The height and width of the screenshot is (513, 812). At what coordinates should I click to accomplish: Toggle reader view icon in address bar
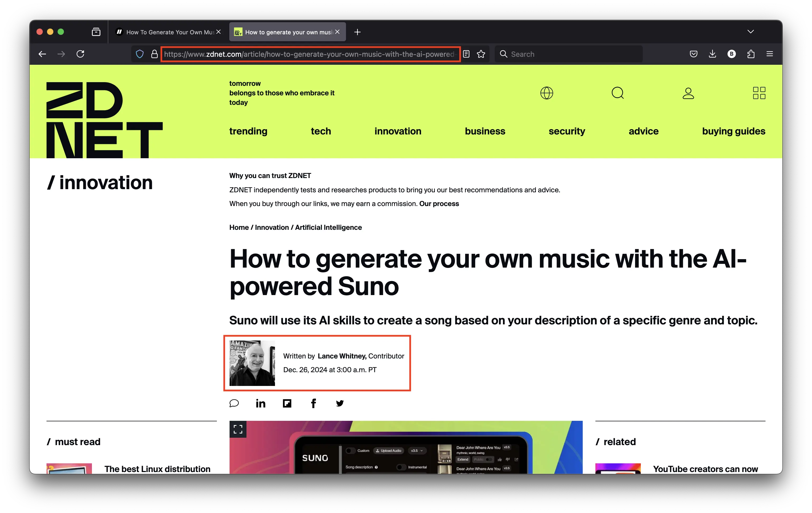click(x=466, y=54)
